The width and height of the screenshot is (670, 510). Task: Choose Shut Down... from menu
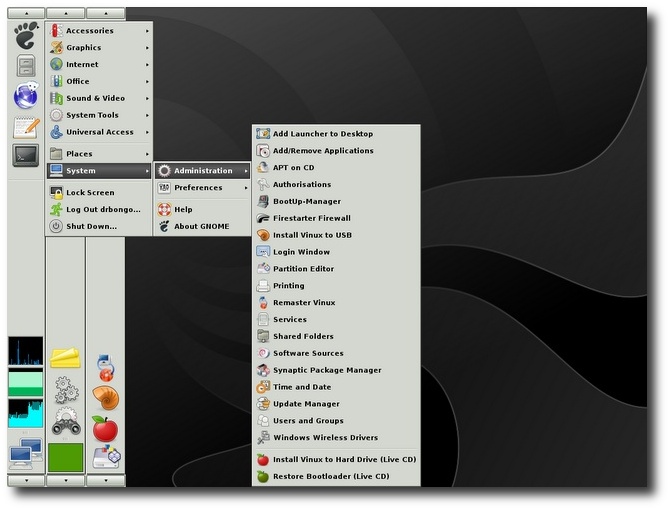click(x=99, y=226)
